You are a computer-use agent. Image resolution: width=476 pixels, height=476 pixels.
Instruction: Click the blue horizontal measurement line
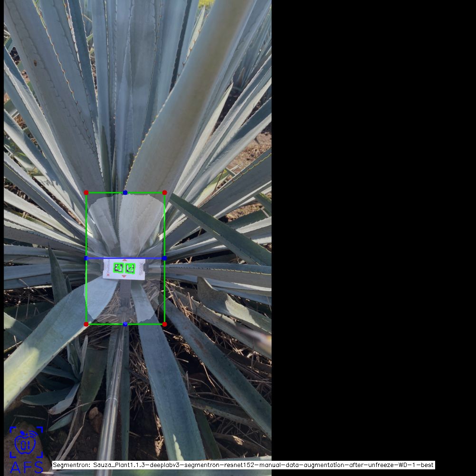coord(143,258)
